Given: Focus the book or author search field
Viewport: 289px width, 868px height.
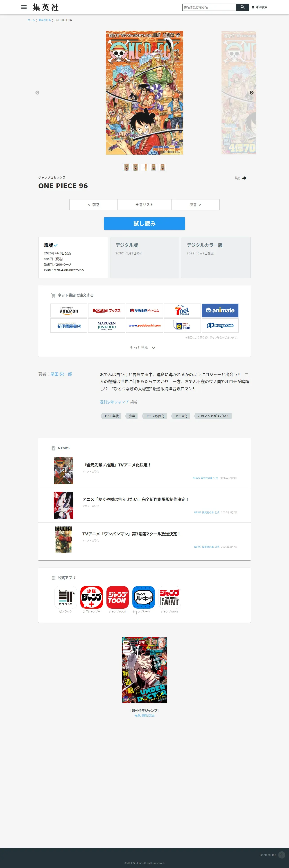Looking at the screenshot, I should (209, 7).
